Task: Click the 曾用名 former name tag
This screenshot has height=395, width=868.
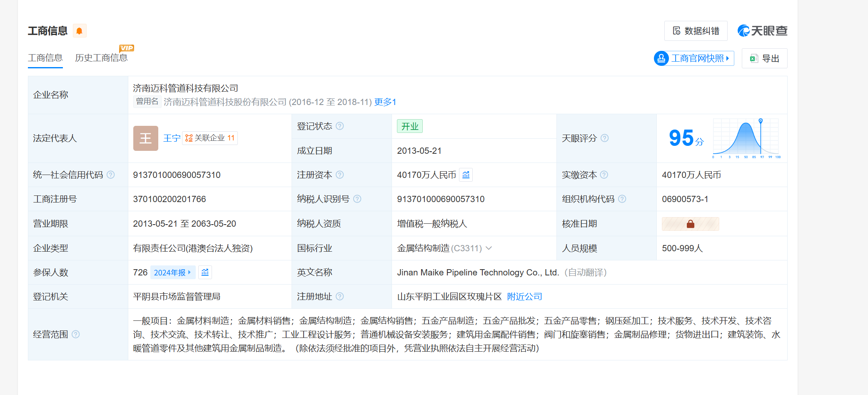Action: click(x=147, y=102)
